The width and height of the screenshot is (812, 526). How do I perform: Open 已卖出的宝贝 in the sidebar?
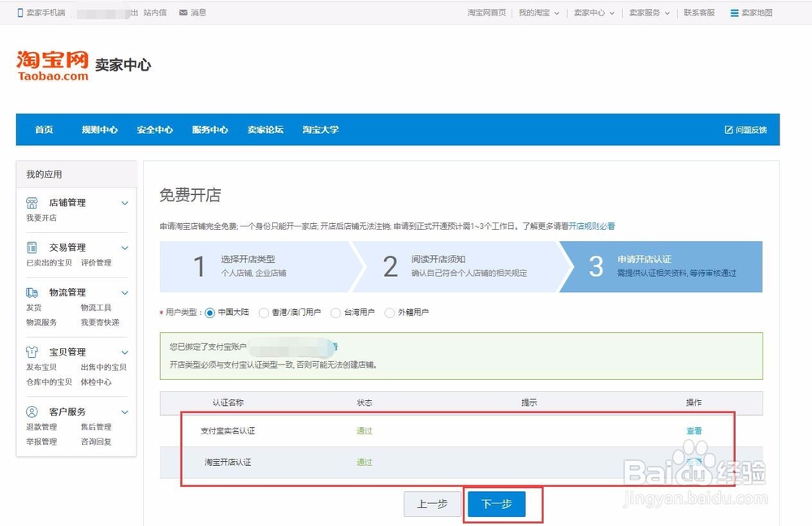click(50, 262)
